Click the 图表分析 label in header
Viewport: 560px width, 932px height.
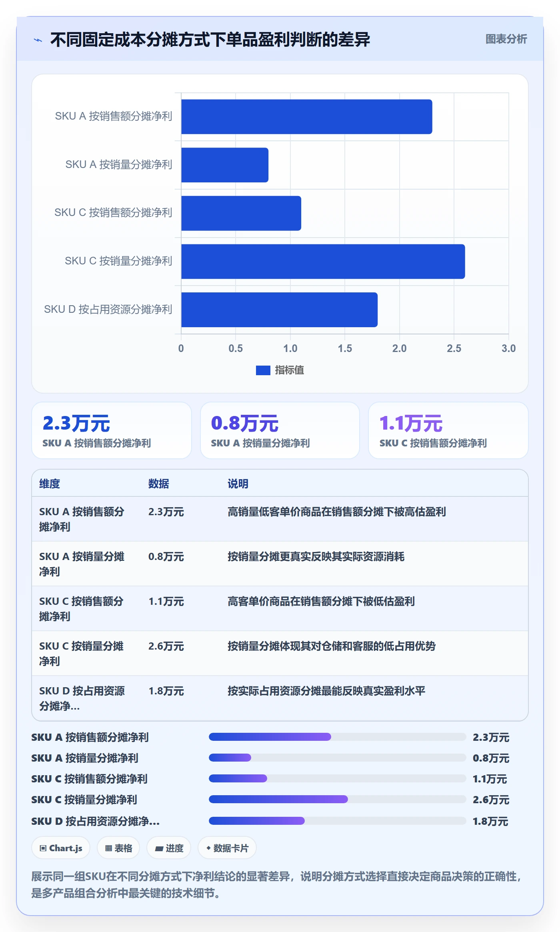coord(506,39)
